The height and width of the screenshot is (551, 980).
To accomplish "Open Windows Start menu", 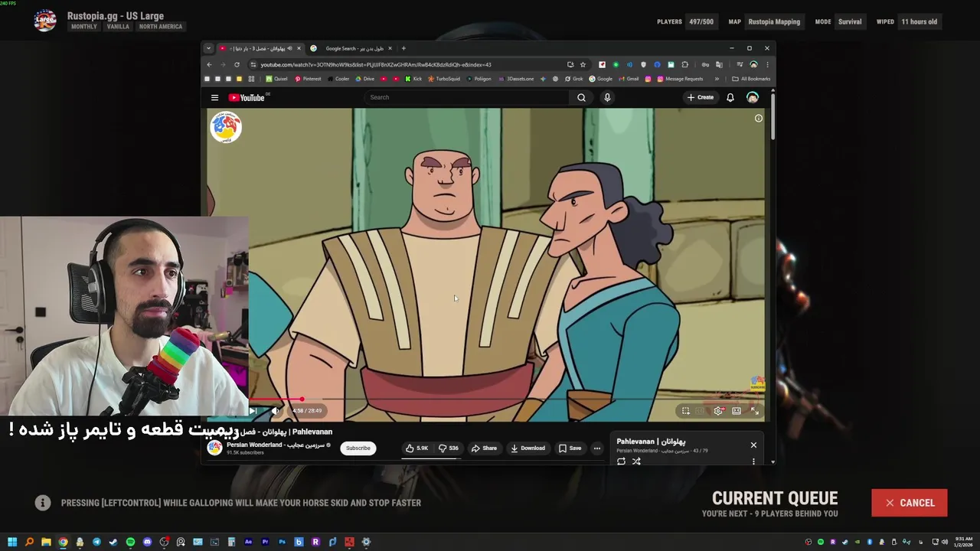I will point(12,542).
